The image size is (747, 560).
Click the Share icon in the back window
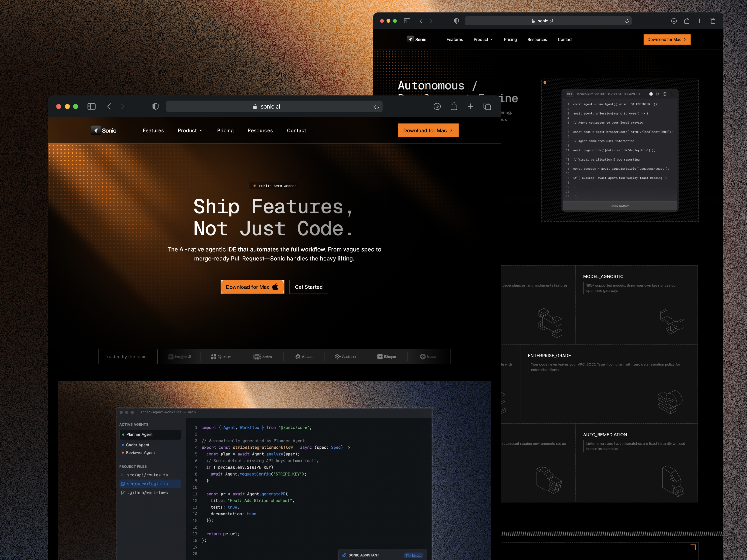click(x=687, y=21)
